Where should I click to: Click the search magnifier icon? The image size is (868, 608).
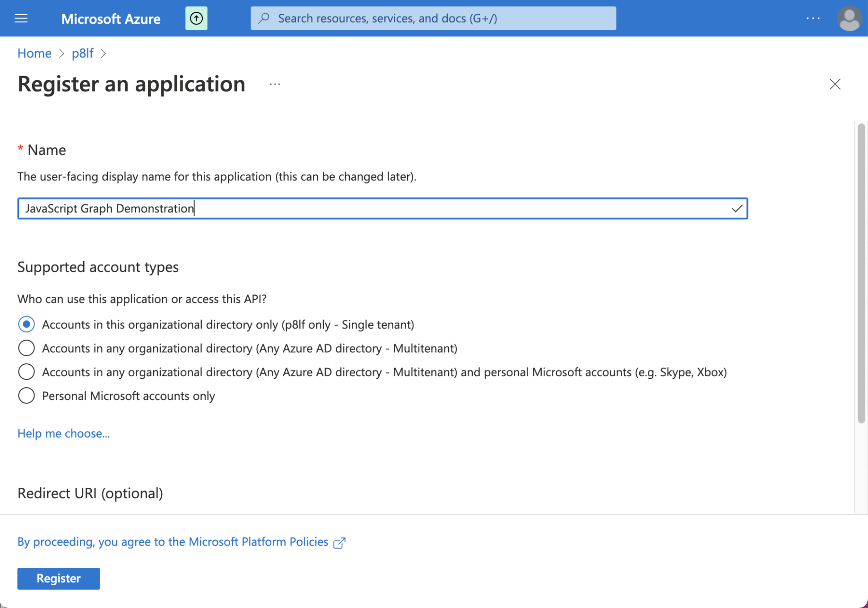point(264,18)
